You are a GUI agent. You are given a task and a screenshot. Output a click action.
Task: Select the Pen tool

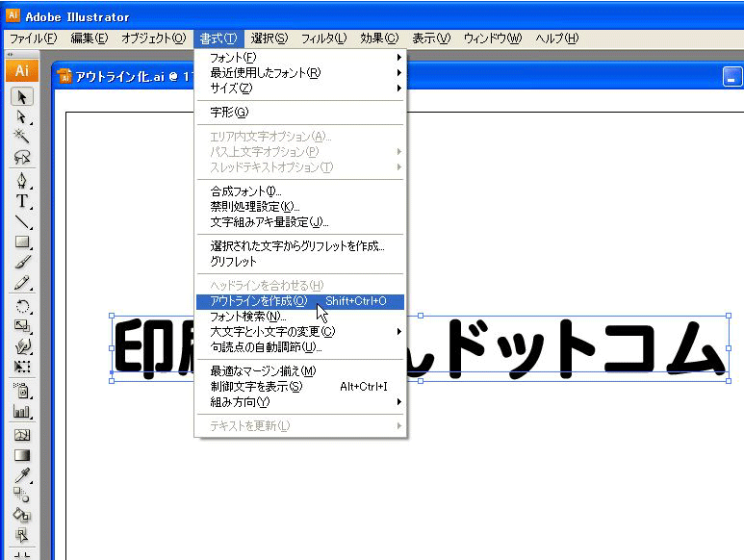coord(21,181)
